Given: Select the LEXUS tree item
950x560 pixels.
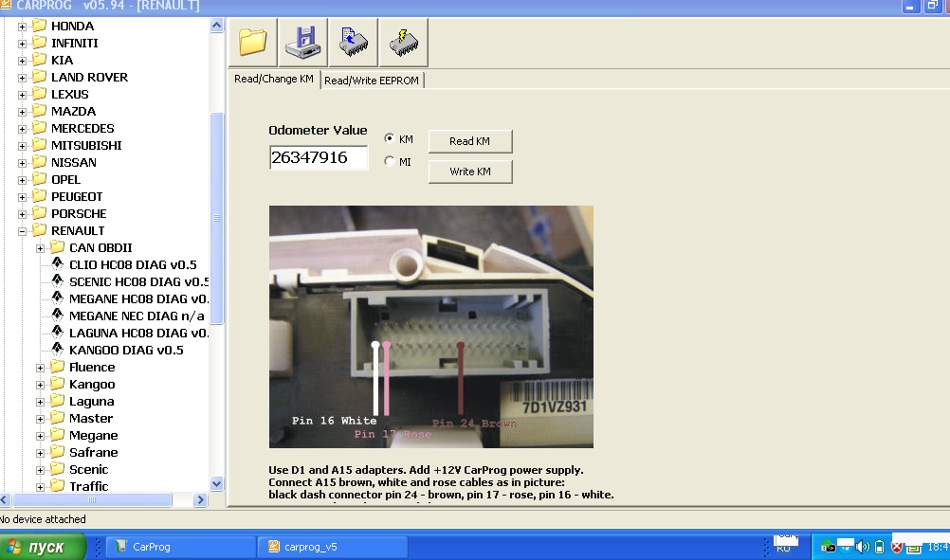Looking at the screenshot, I should tap(69, 94).
